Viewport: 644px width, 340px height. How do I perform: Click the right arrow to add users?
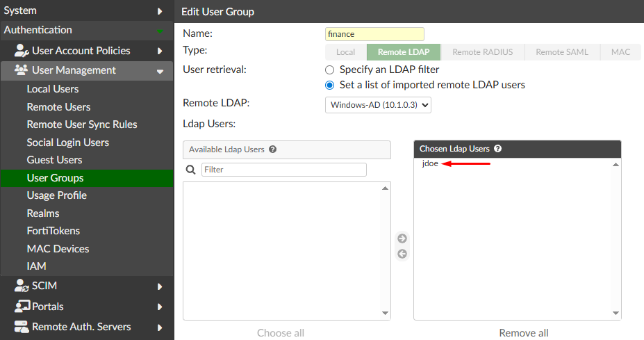402,238
